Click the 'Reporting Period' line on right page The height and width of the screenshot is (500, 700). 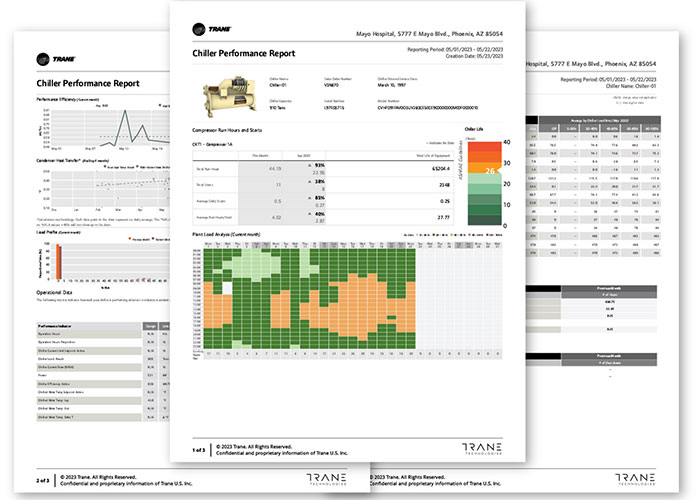click(x=608, y=79)
